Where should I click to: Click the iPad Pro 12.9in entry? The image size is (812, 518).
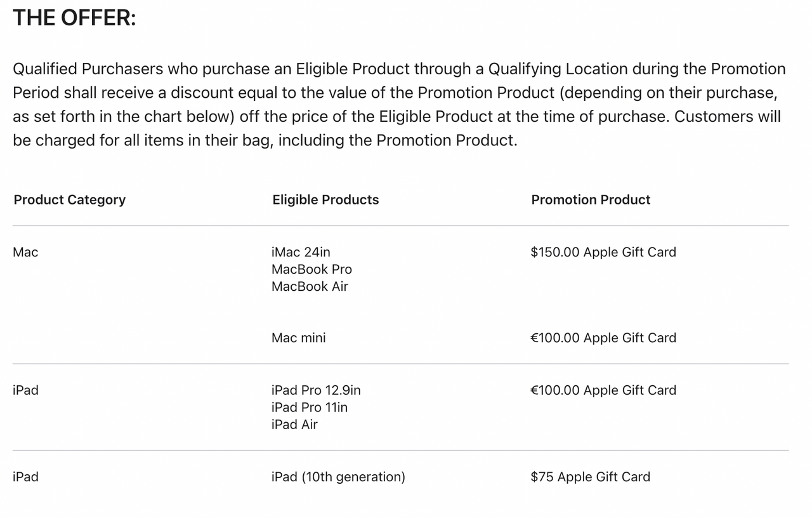point(316,390)
